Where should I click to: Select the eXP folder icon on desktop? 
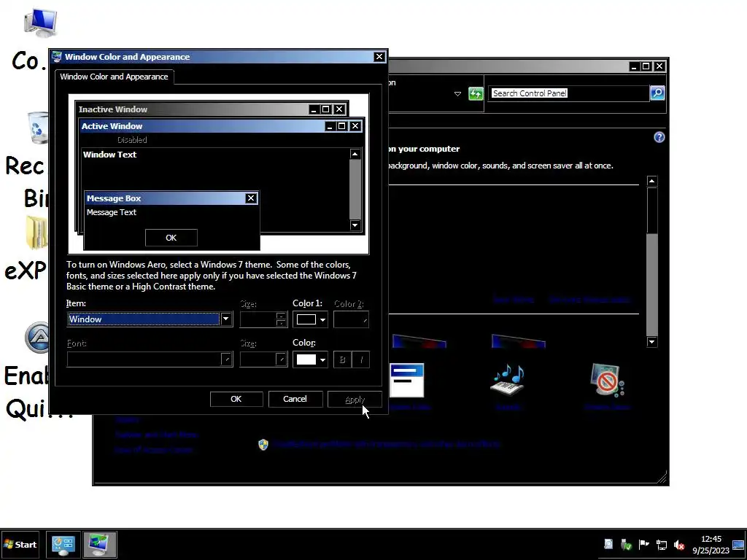click(36, 233)
